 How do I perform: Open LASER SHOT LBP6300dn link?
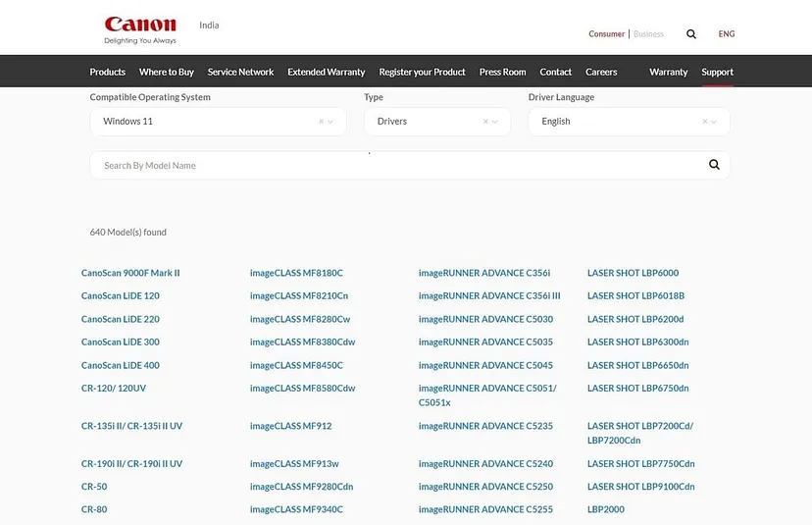click(x=638, y=341)
